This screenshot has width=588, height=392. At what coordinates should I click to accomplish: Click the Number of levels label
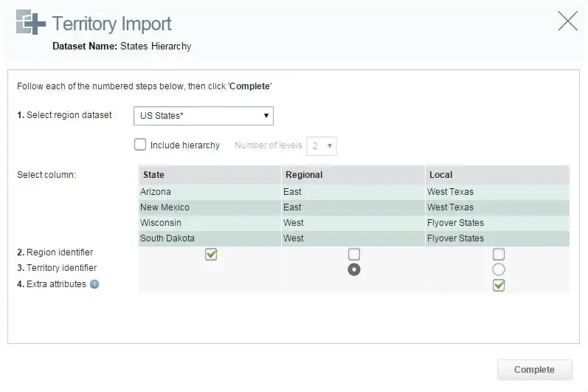click(x=268, y=145)
